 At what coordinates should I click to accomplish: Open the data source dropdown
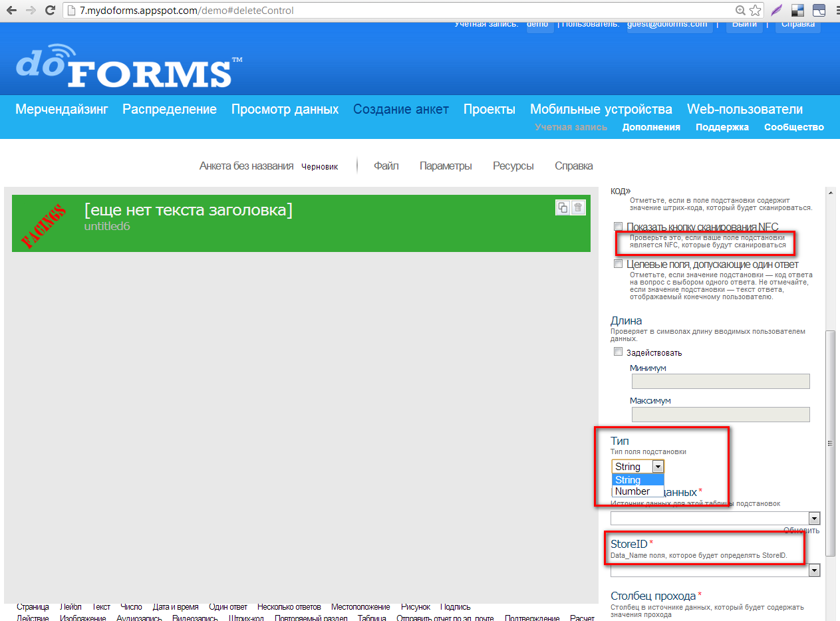coord(813,519)
